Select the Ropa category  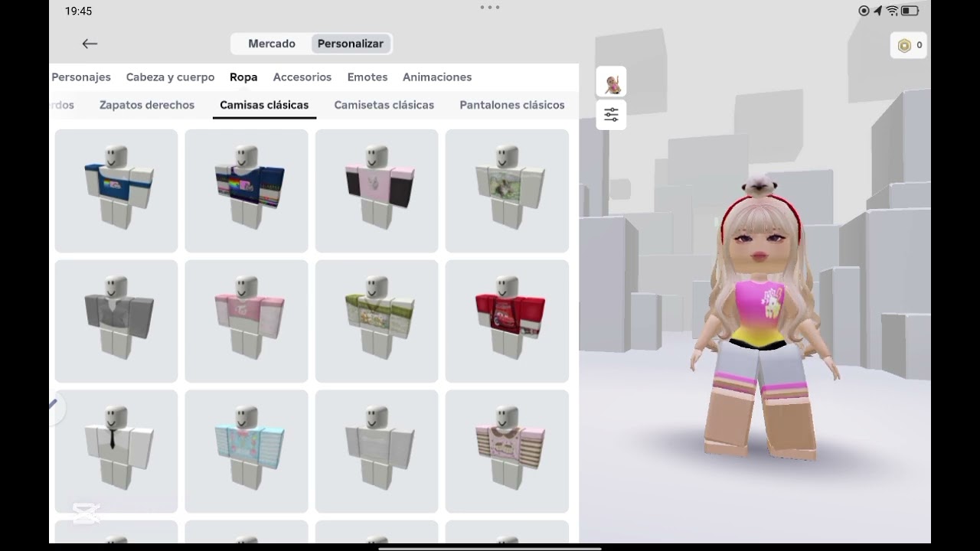click(243, 77)
